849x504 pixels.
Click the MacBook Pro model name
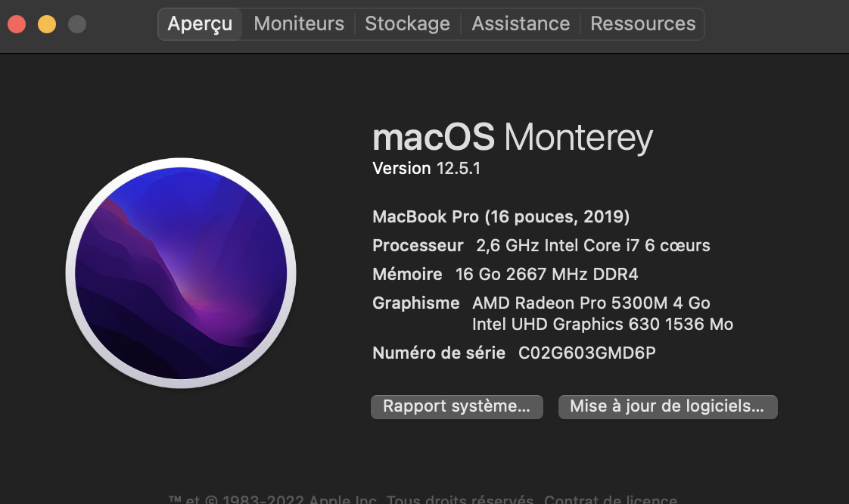(x=501, y=216)
